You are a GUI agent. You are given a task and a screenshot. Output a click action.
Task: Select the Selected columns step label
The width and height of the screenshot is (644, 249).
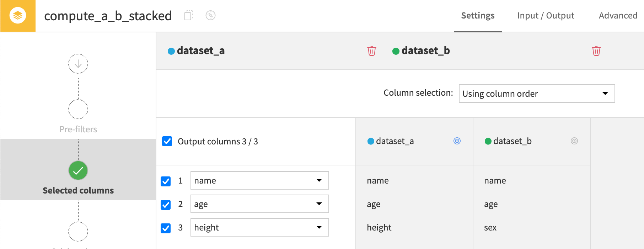[x=78, y=190]
